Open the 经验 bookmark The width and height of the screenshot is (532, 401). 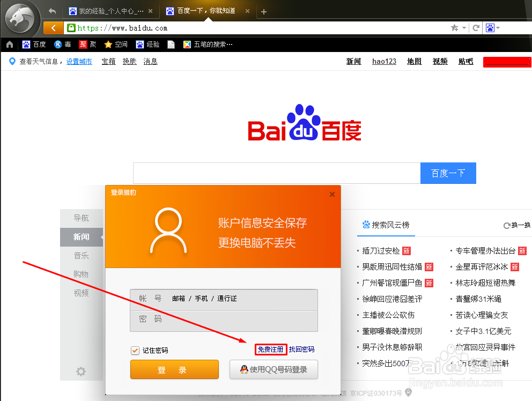tap(147, 44)
